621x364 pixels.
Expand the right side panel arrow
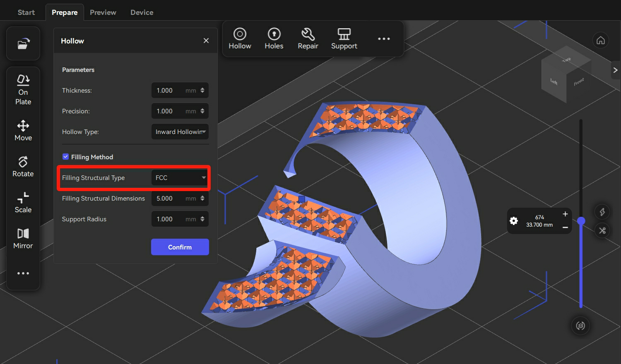tap(616, 70)
